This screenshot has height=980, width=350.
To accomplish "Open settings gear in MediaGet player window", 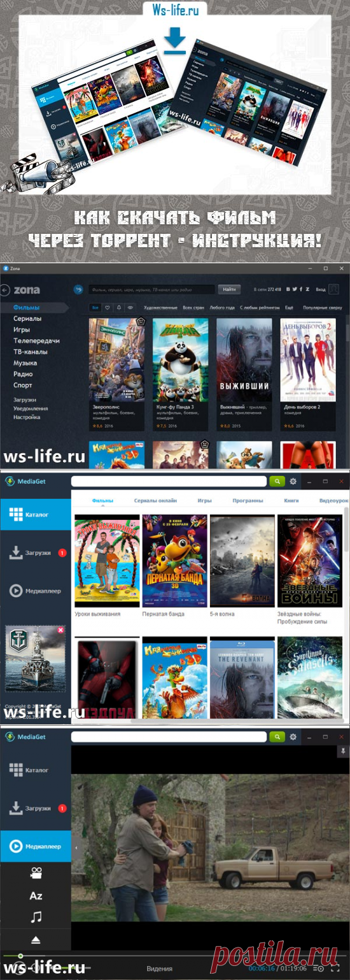I will click(293, 737).
